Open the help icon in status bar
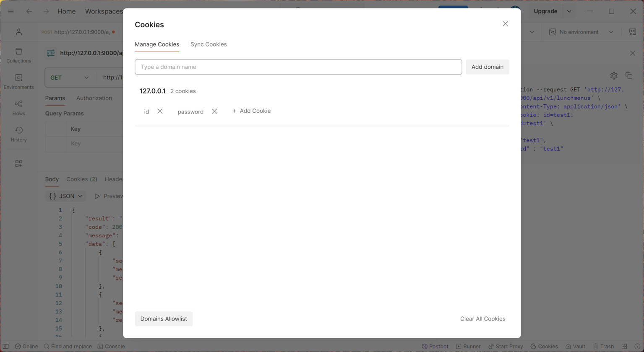This screenshot has height=352, width=644. tap(637, 347)
